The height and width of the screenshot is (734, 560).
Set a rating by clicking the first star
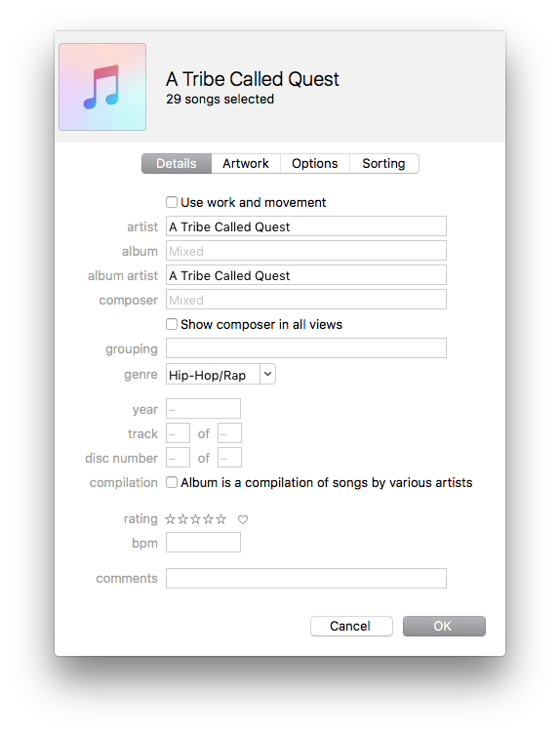(171, 518)
